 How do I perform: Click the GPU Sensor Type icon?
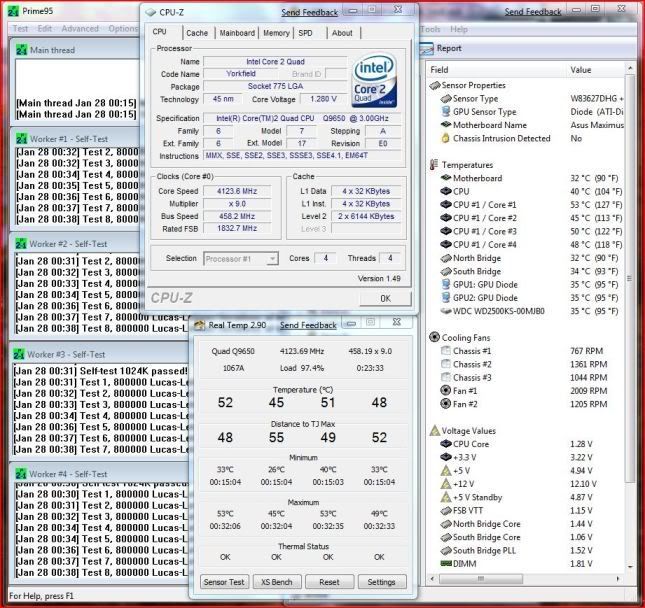tap(445, 111)
